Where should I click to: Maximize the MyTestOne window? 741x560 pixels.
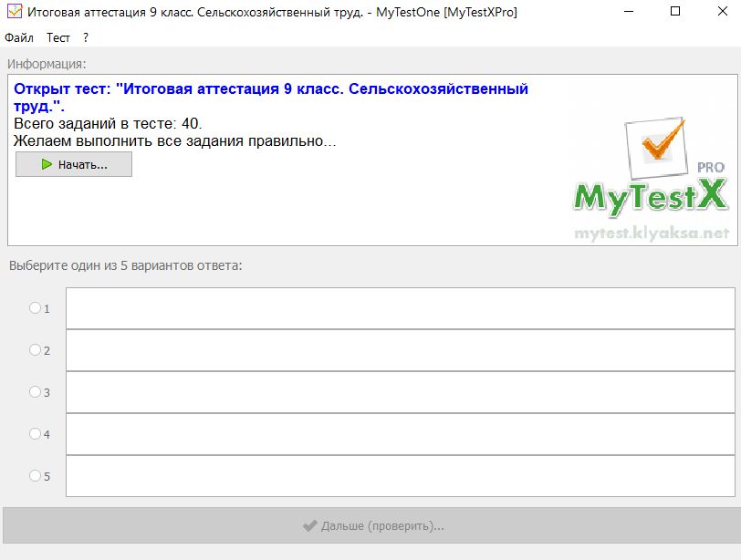click(x=675, y=11)
